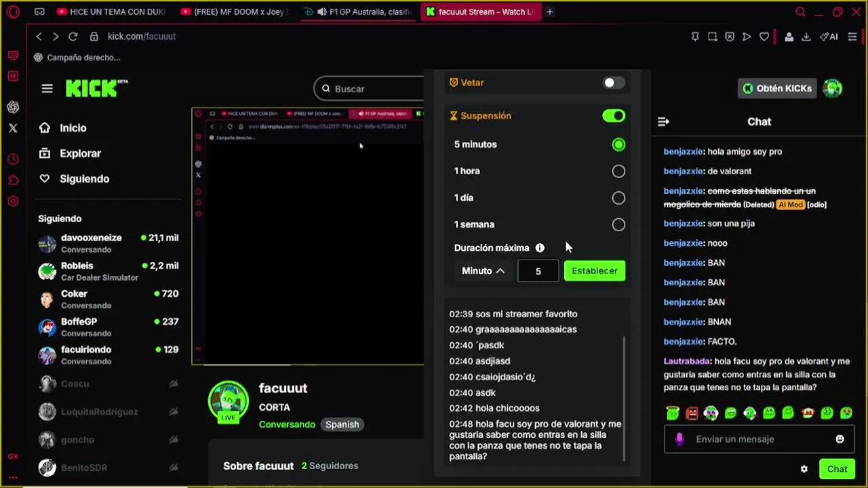This screenshot has height=488, width=868.
Task: Insert the angry red emote
Action: click(x=692, y=413)
